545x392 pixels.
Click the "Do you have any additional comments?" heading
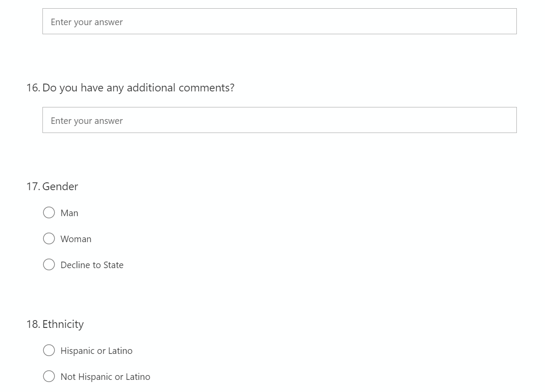(x=138, y=88)
